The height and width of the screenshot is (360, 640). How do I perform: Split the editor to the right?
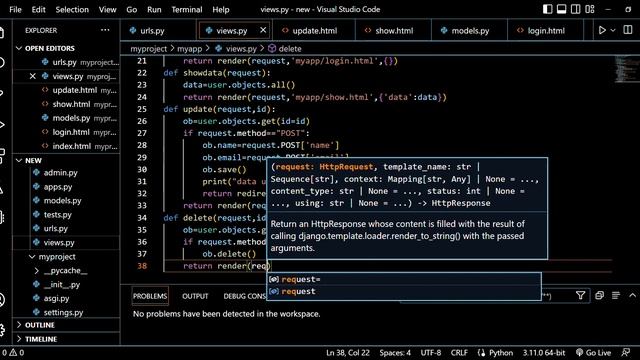tap(628, 30)
